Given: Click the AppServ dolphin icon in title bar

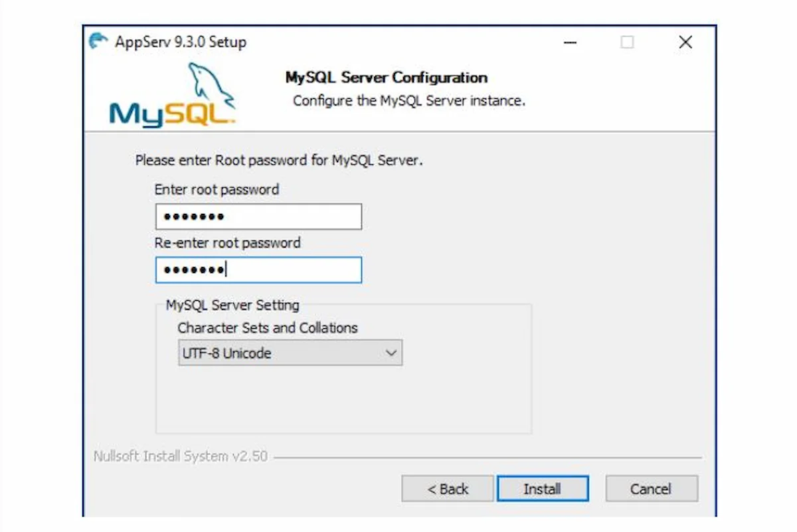Looking at the screenshot, I should point(98,42).
